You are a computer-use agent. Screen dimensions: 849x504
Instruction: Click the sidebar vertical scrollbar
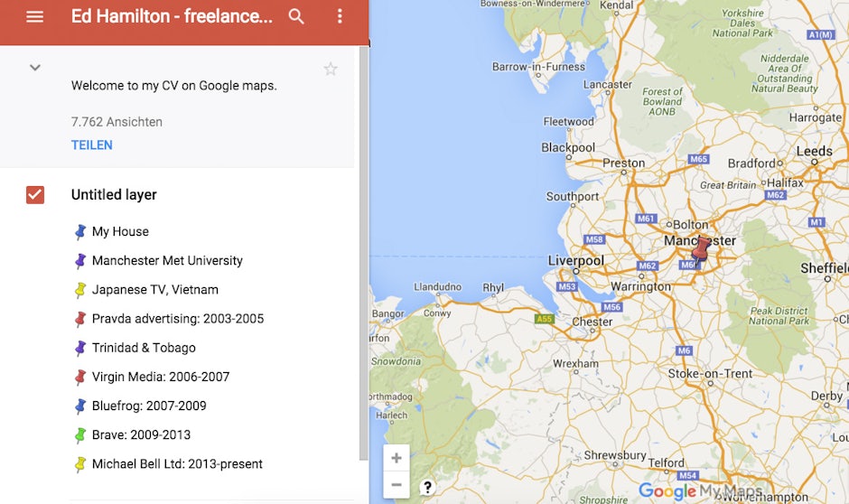[363, 253]
